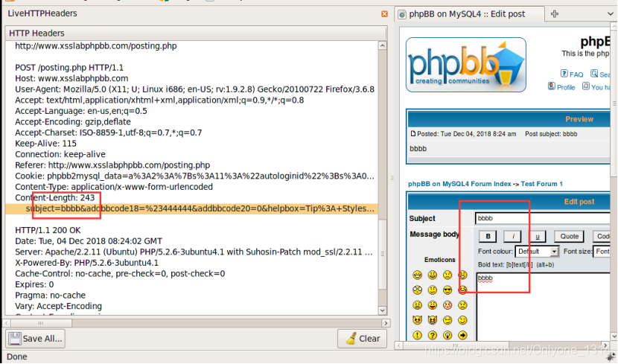Go to Test Forum 1 link
Image resolution: width=618 pixels, height=364 pixels.
(541, 184)
